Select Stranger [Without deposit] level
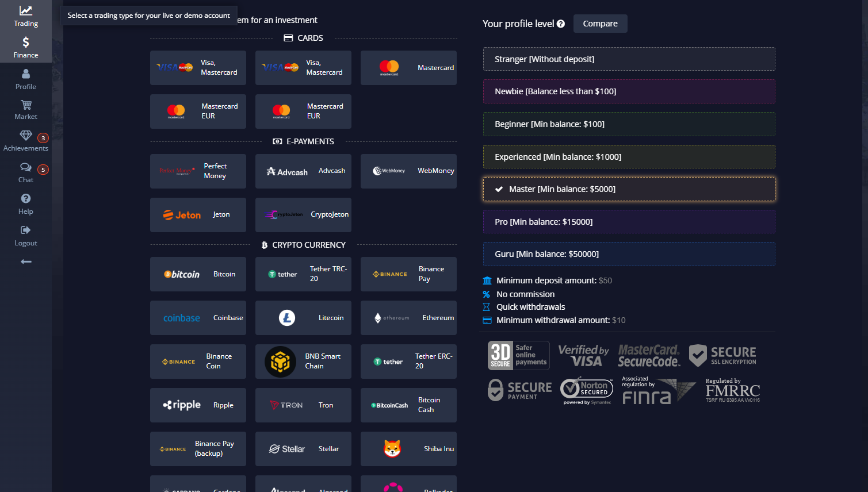The width and height of the screenshot is (868, 492). (629, 59)
